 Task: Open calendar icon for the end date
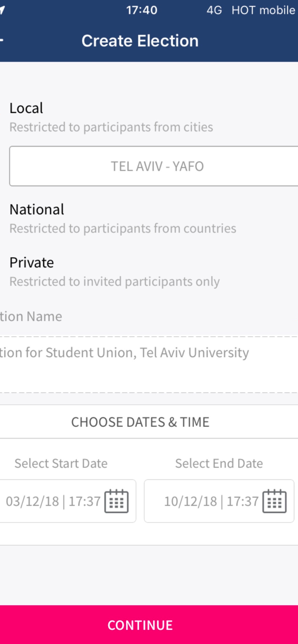click(274, 501)
